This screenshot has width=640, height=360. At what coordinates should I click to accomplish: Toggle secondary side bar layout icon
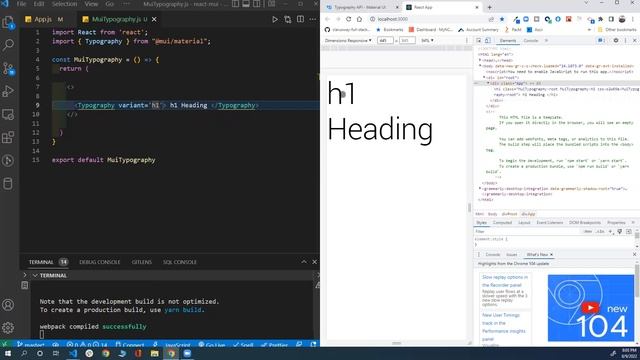click(257, 4)
